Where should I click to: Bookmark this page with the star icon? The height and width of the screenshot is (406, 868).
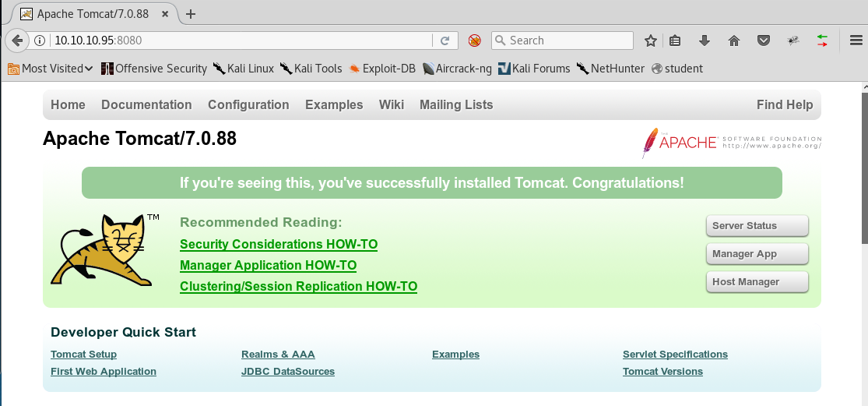pos(651,41)
